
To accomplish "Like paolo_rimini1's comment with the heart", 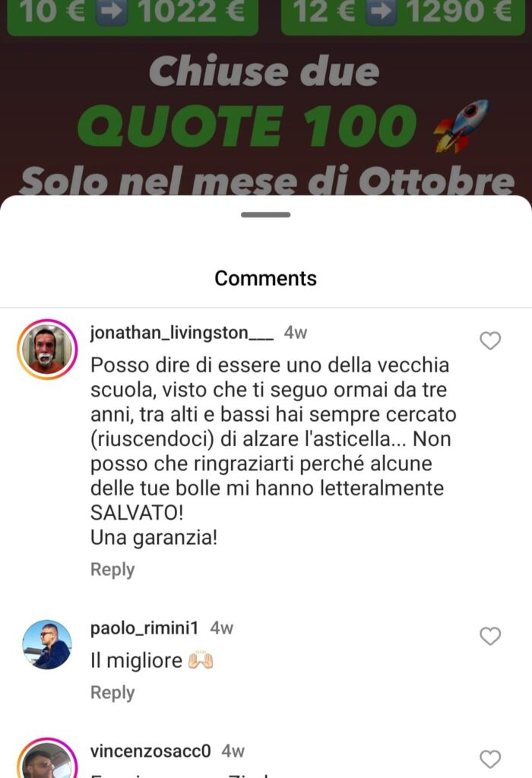I will pyautogui.click(x=490, y=636).
